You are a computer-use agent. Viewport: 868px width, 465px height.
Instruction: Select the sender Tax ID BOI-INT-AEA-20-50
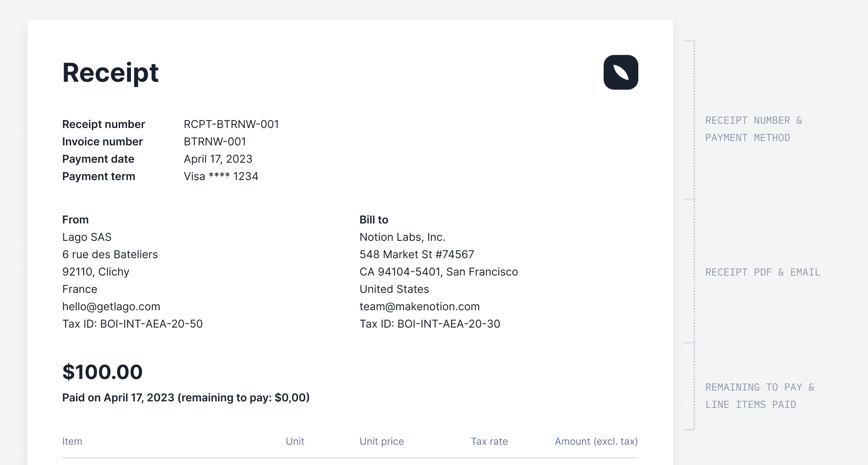pos(132,324)
